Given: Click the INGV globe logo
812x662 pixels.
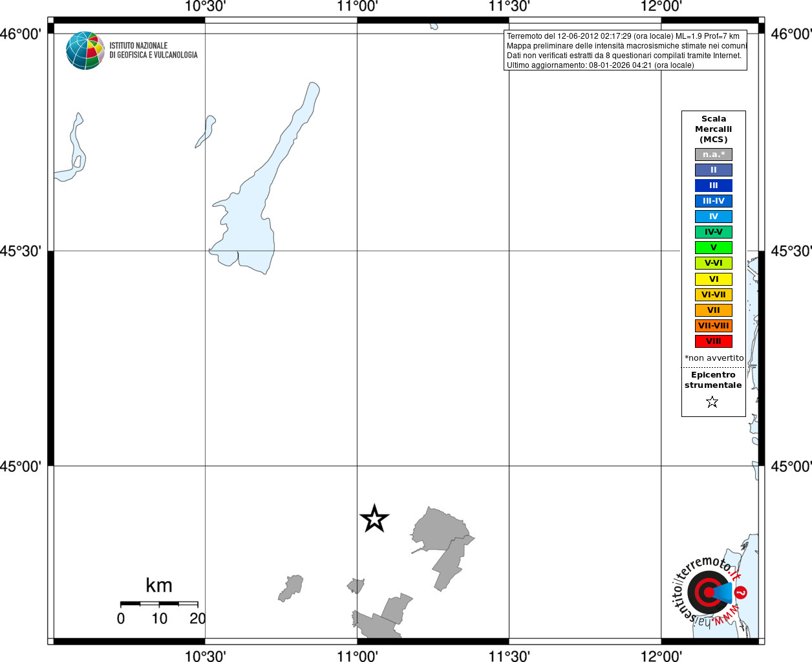Looking at the screenshot, I should click(x=85, y=50).
